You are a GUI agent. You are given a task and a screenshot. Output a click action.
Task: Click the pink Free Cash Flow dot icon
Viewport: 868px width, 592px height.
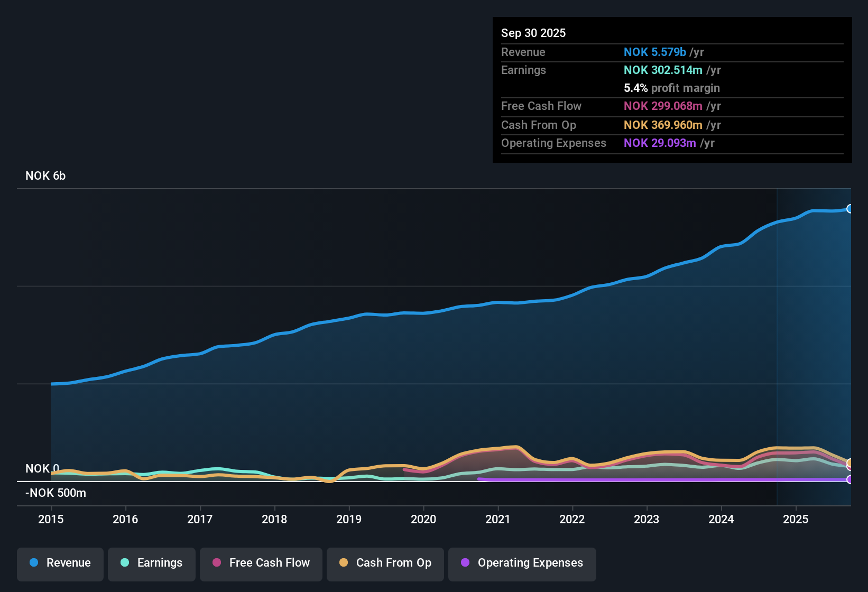[x=216, y=563]
